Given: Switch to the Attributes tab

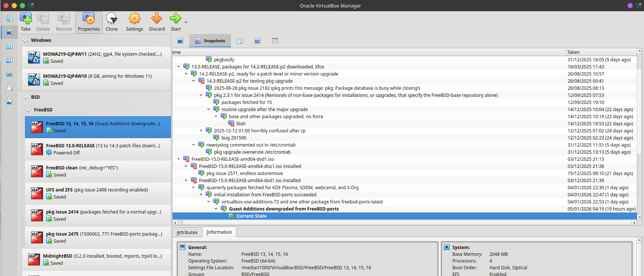Looking at the screenshot, I should pyautogui.click(x=187, y=232).
